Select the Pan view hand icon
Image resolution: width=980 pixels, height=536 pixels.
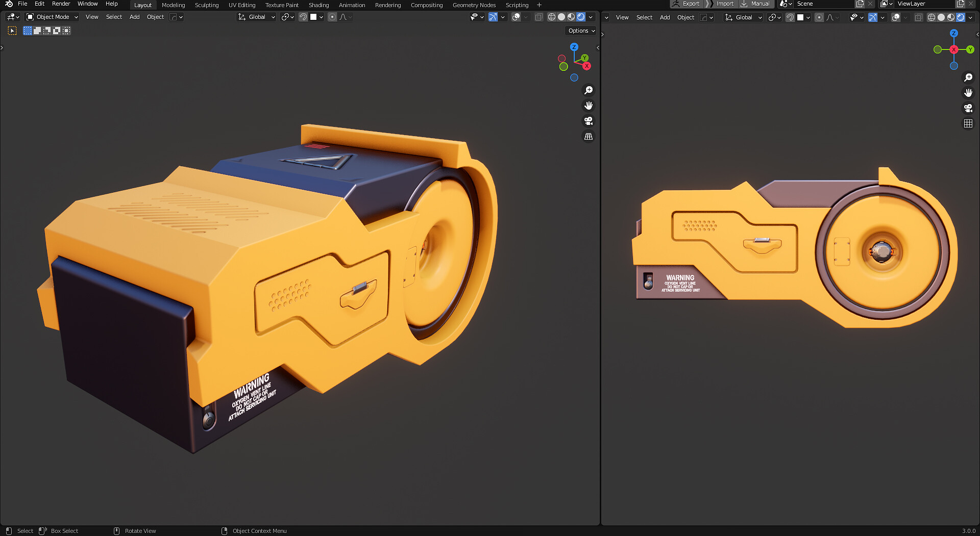point(588,106)
